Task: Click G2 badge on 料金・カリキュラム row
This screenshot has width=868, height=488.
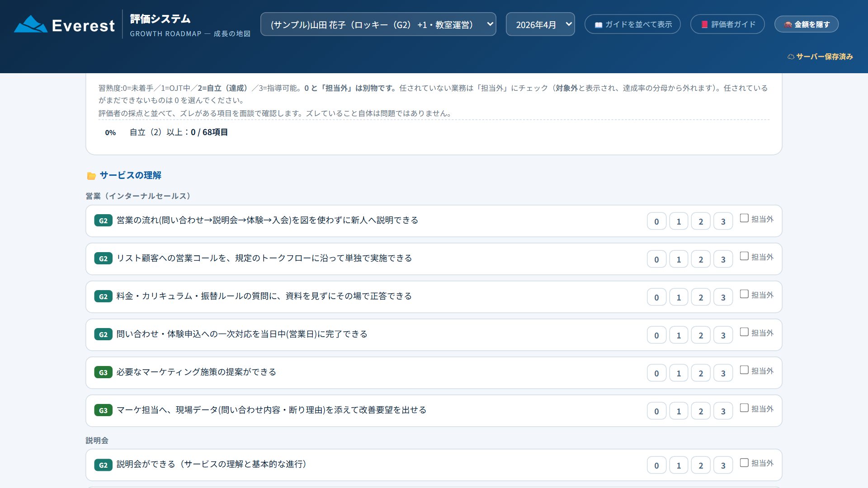Action: click(103, 296)
